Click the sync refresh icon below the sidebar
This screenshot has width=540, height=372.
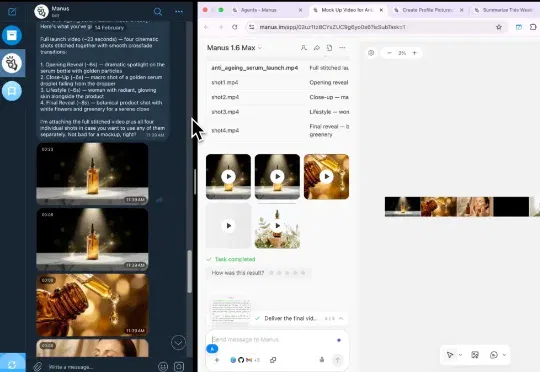pos(12,365)
